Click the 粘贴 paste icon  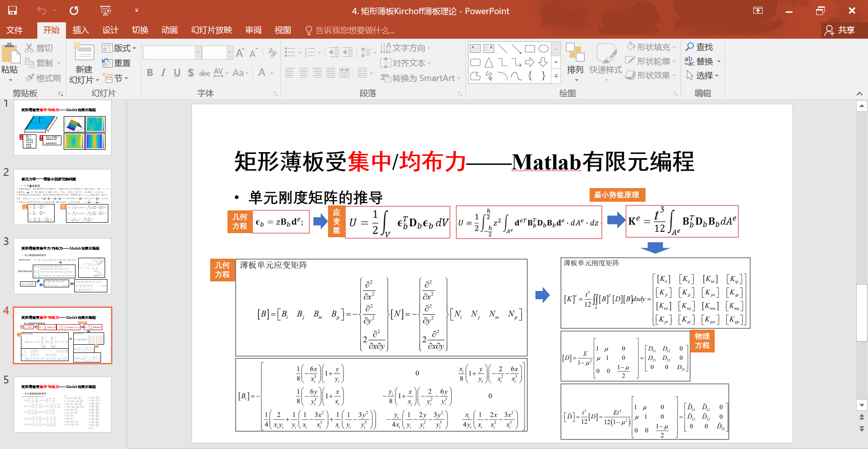(x=10, y=54)
